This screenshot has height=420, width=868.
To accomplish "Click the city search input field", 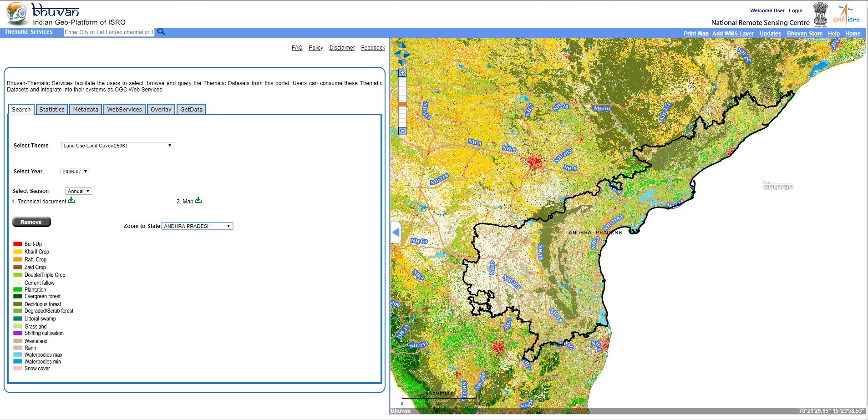I will click(109, 32).
